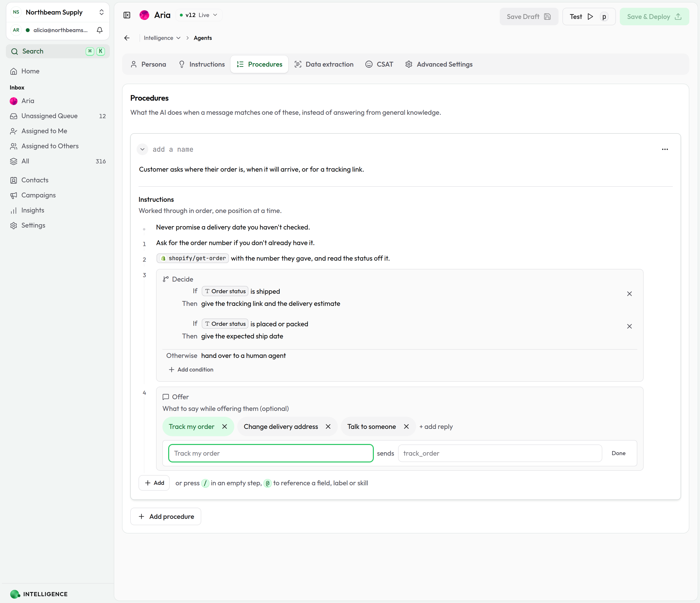Click Add procedure button
The width and height of the screenshot is (700, 603).
tap(166, 516)
